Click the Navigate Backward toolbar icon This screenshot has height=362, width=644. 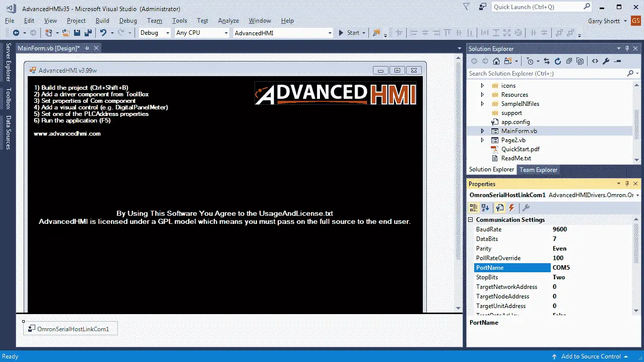pos(16,33)
